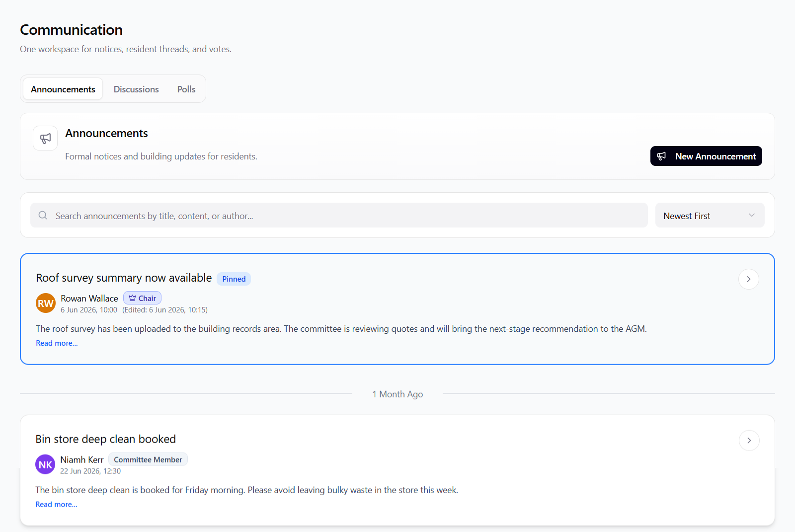Click the Pinned badge on Roof survey

click(234, 279)
